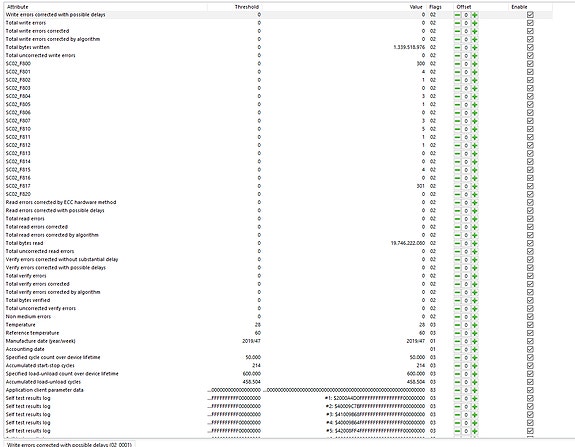The image size is (575, 447).
Task: Decrease offset for Accumulated load-unload cycles
Action: pos(457,382)
